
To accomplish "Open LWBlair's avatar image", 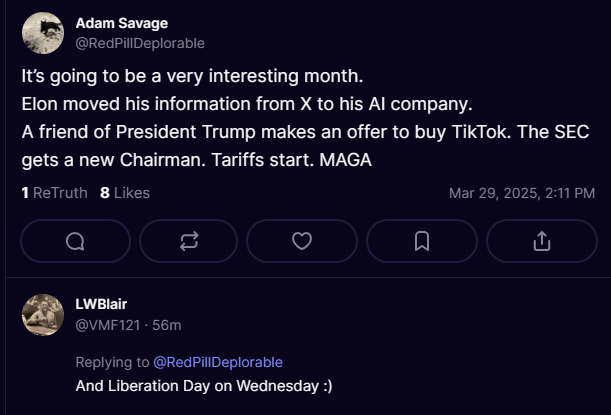I will [43, 315].
